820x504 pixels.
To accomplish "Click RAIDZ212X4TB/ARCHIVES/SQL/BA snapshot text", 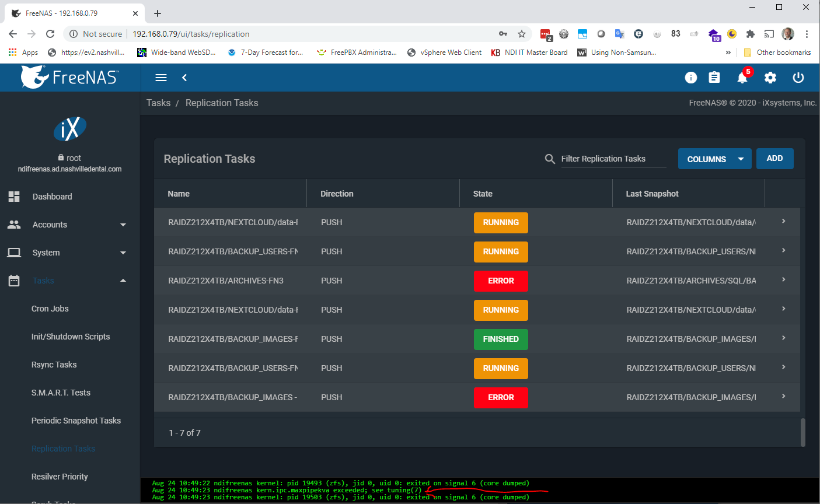I will tap(691, 281).
